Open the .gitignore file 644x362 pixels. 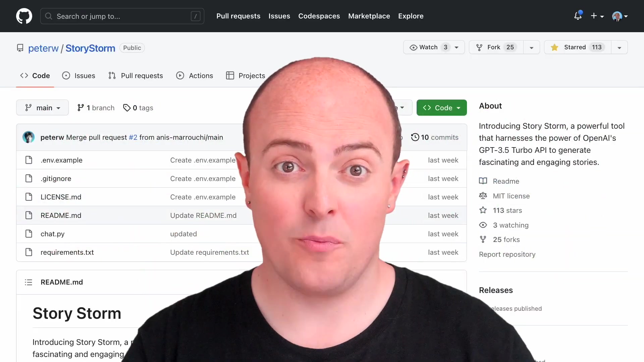pyautogui.click(x=56, y=179)
